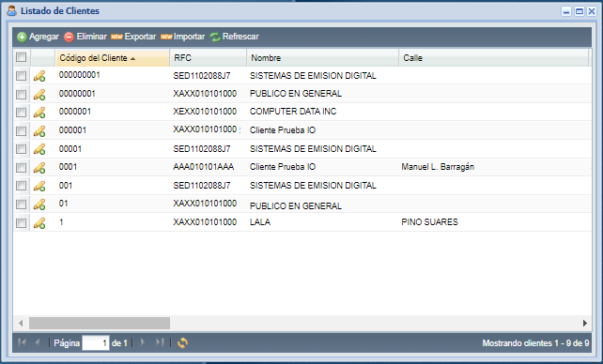Click Refrescar in the toolbar

234,37
